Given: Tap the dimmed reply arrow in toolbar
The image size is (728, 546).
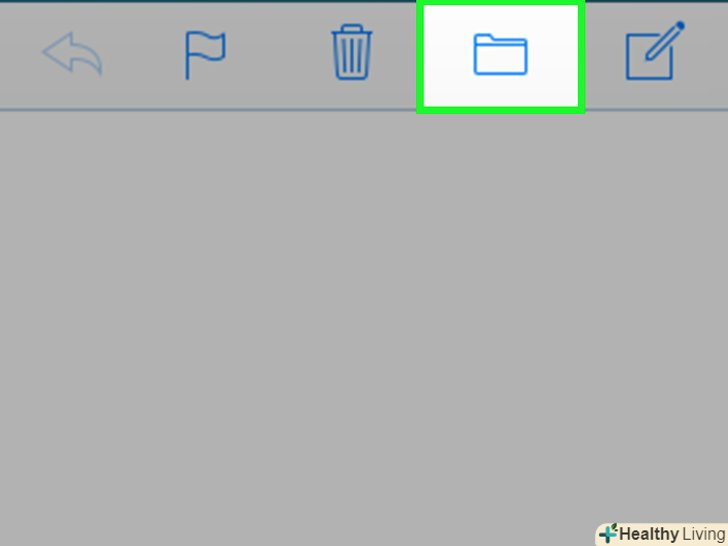Looking at the screenshot, I should [72, 53].
